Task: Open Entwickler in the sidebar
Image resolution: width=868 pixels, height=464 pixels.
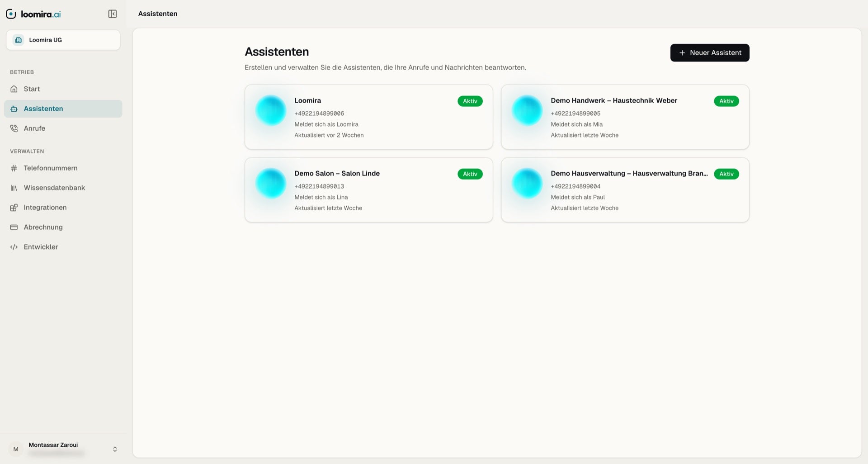Action: (x=63, y=247)
